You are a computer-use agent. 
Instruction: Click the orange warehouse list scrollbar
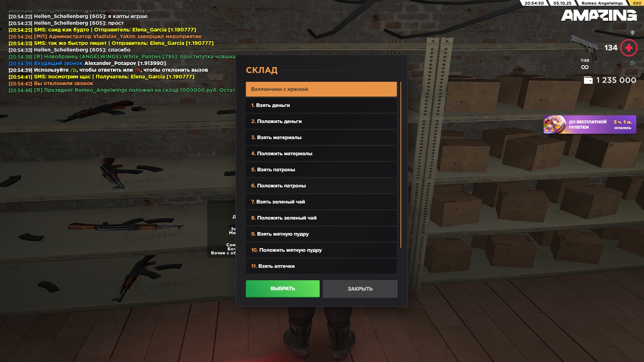[x=400, y=165]
